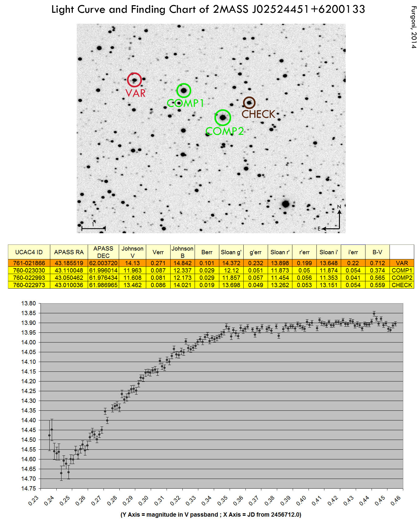
Task: Click the red VAR circle on the chart
Action: pyautogui.click(x=134, y=80)
